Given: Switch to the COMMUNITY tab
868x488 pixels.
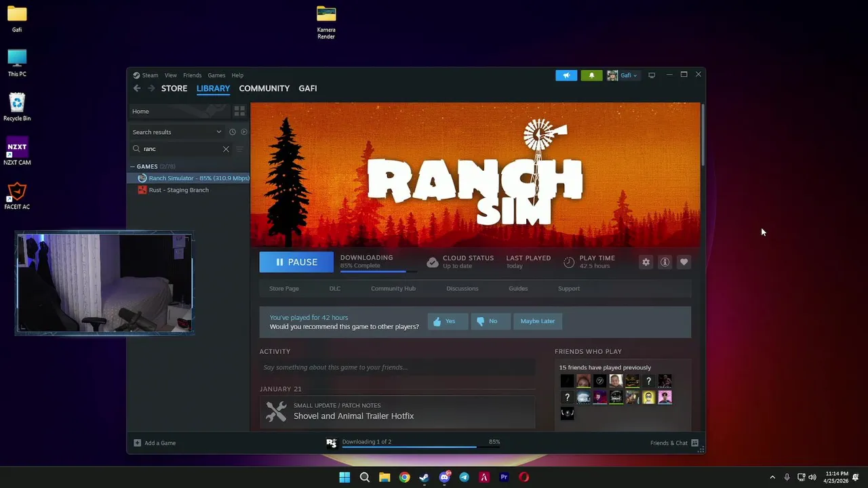Looking at the screenshot, I should tap(264, 88).
